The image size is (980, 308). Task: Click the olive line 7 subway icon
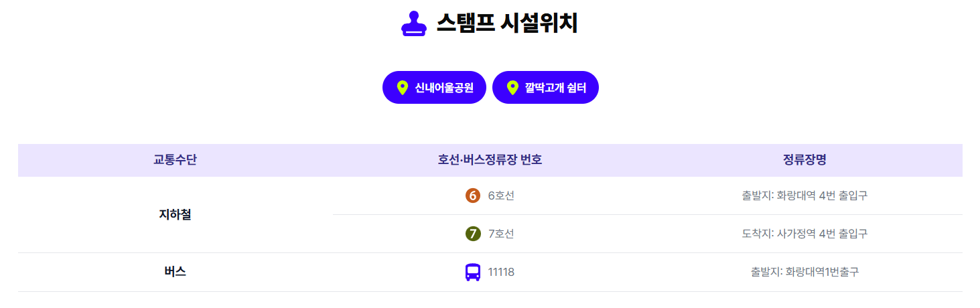pyautogui.click(x=473, y=234)
